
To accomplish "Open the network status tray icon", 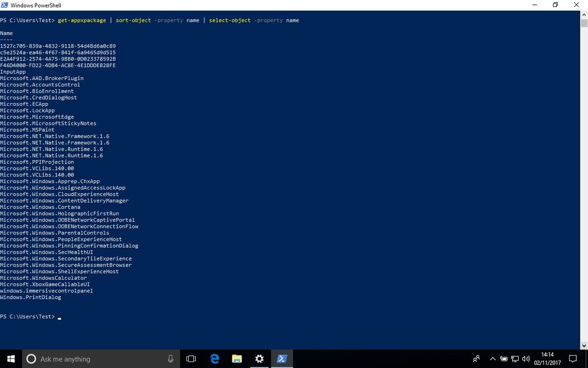I will pyautogui.click(x=515, y=359).
